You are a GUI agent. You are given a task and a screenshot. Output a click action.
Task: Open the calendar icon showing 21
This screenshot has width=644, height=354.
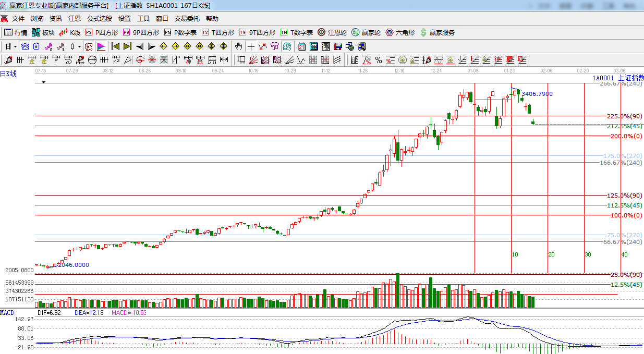(302, 46)
